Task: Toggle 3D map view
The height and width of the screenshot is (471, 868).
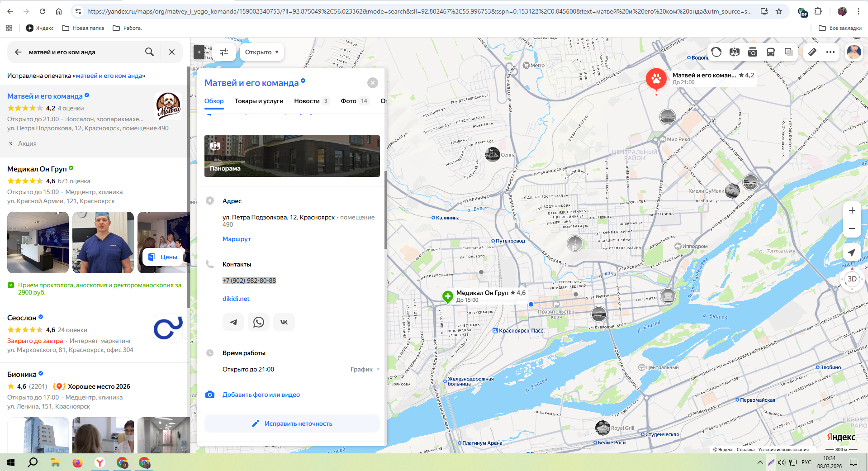Action: (852, 279)
